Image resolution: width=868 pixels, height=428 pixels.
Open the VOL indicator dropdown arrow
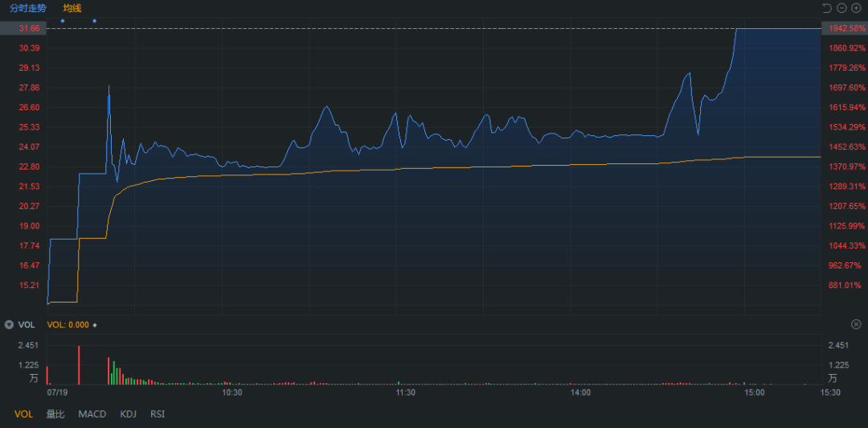(x=9, y=325)
